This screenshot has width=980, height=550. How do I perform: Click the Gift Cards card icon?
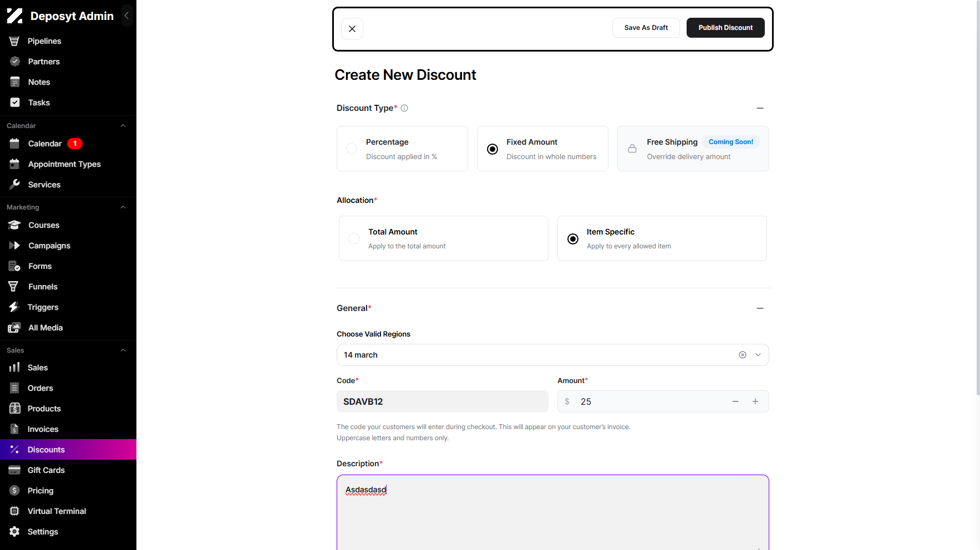coord(14,470)
